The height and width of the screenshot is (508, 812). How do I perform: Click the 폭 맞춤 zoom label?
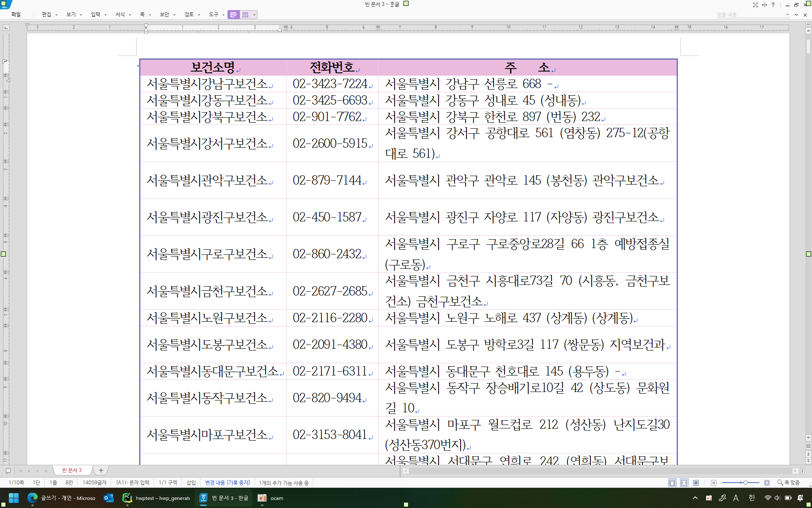tap(792, 483)
